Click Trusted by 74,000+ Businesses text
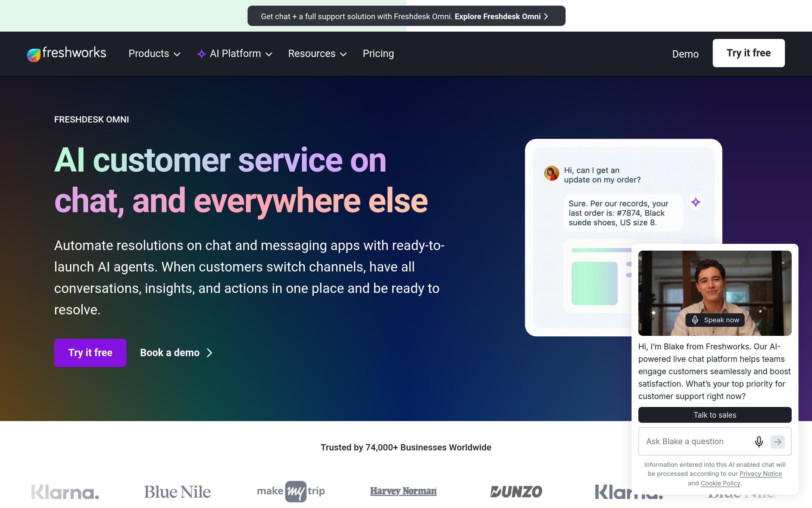812x508 pixels. [406, 448]
